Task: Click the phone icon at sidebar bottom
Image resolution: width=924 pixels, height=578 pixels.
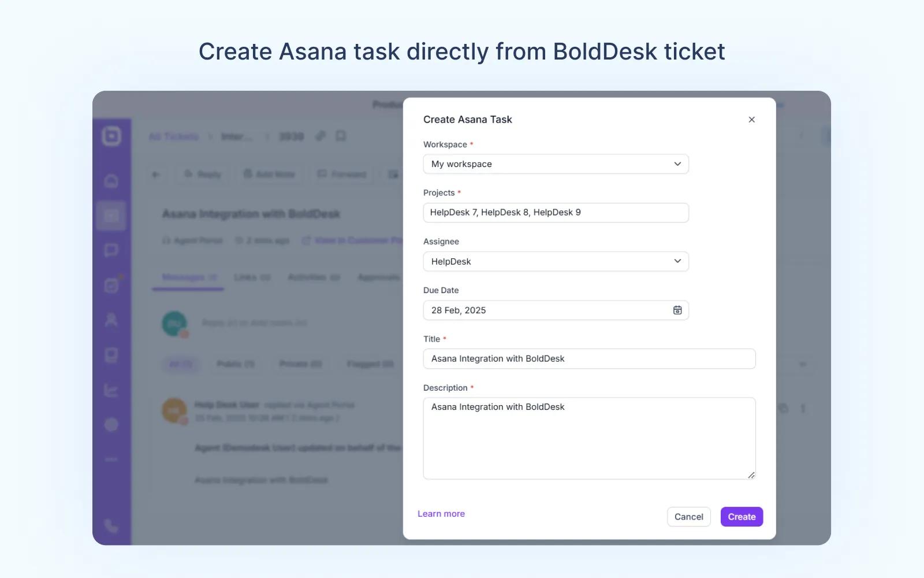Action: click(111, 526)
